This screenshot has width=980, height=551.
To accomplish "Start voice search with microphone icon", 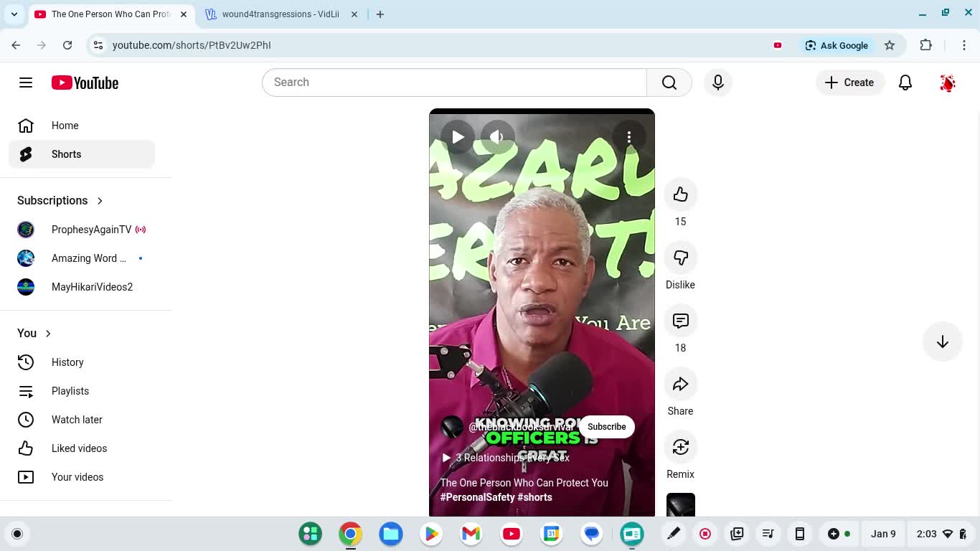I will tap(717, 83).
